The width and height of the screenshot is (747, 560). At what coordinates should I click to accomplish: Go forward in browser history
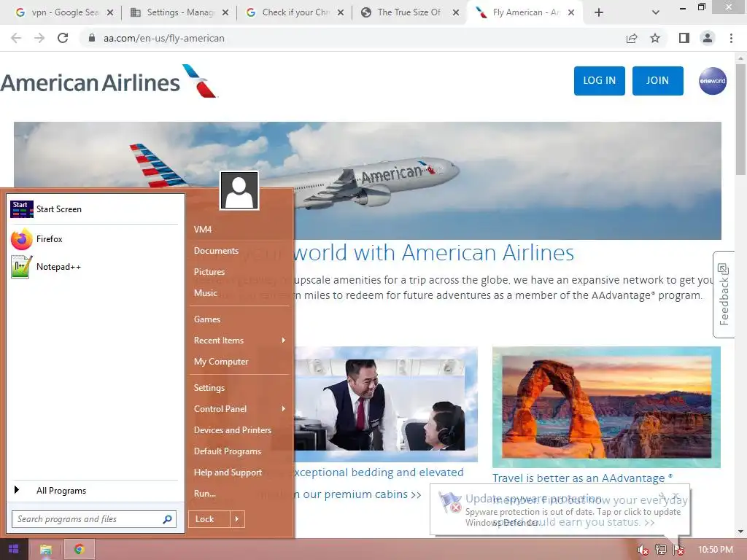pos(39,38)
